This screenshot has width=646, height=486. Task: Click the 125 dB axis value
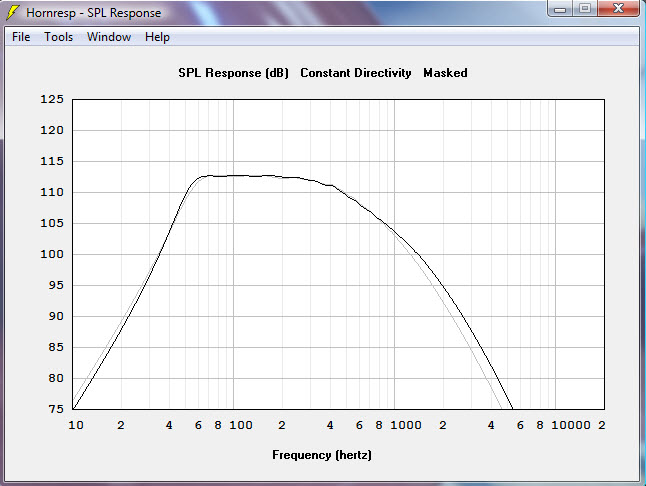point(52,99)
